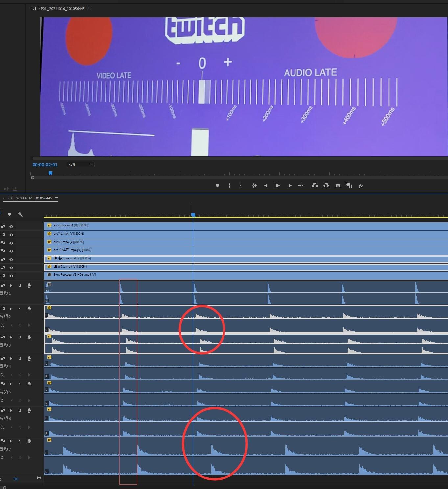The height and width of the screenshot is (489, 448).
Task: Open keyframe display menu on 音频 6
Action: pyautogui.click(x=3, y=427)
